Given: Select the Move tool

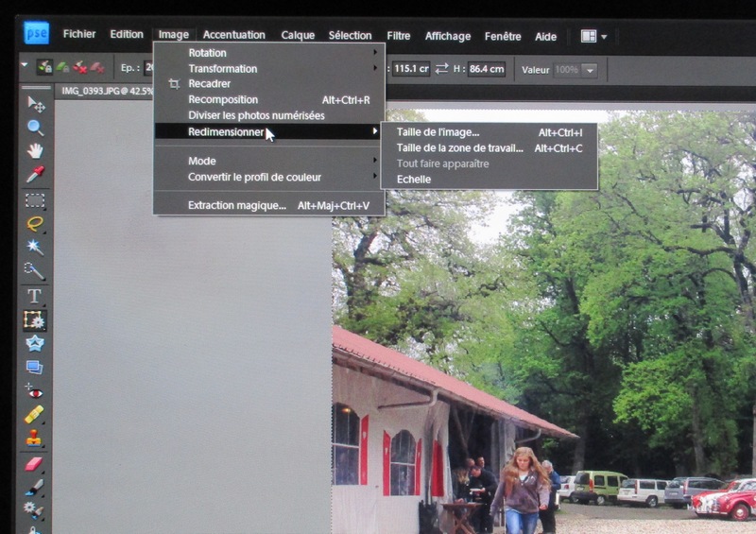Looking at the screenshot, I should click(35, 103).
